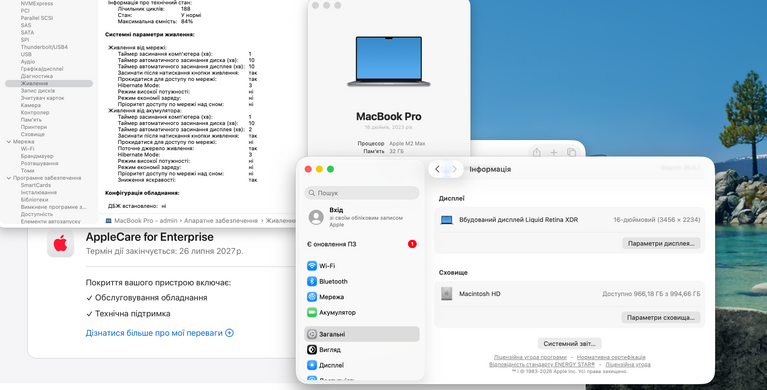This screenshot has width=767, height=390.
Task: Click the forward arrow in Settings toolbar
Action: 454,169
